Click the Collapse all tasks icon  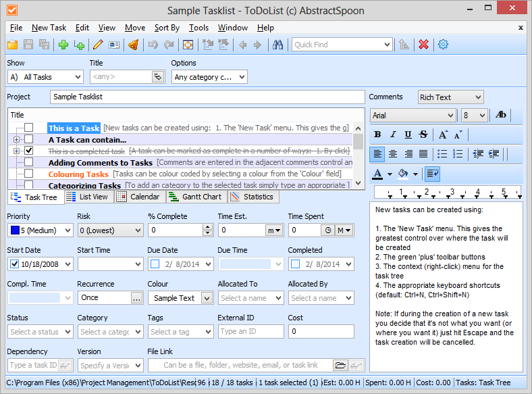pos(223,45)
